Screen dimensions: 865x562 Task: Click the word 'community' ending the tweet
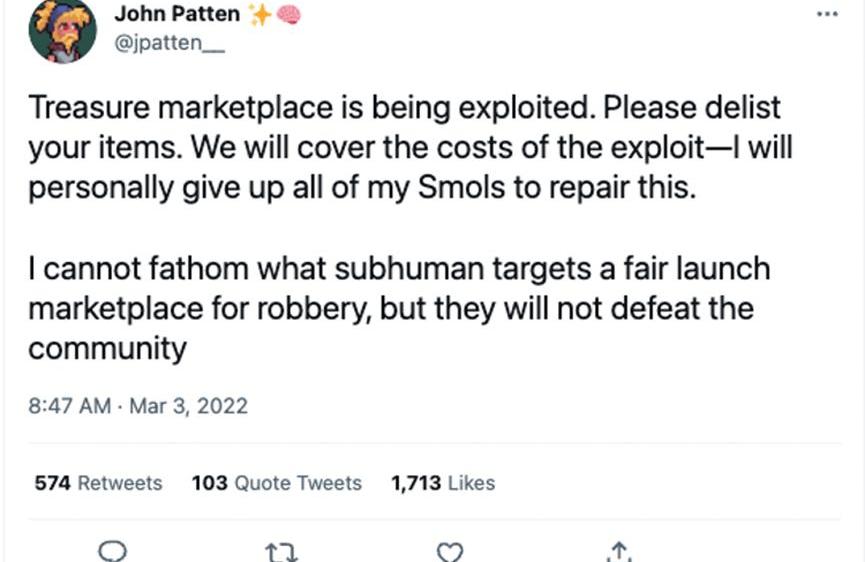107,350
